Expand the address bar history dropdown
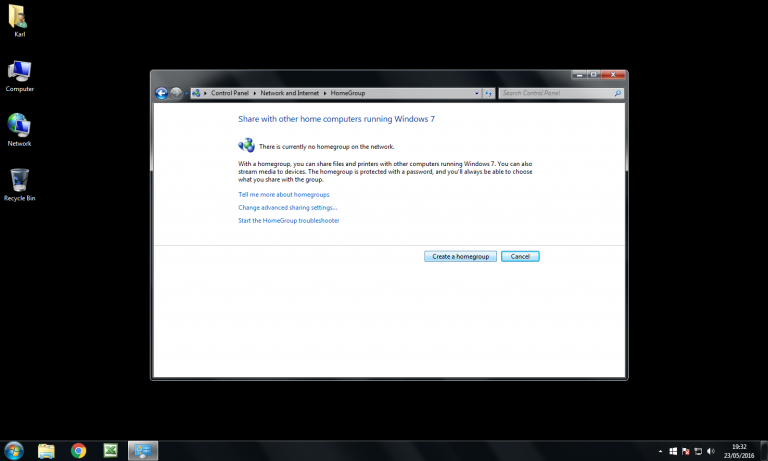This screenshot has height=461, width=768. pyautogui.click(x=476, y=93)
